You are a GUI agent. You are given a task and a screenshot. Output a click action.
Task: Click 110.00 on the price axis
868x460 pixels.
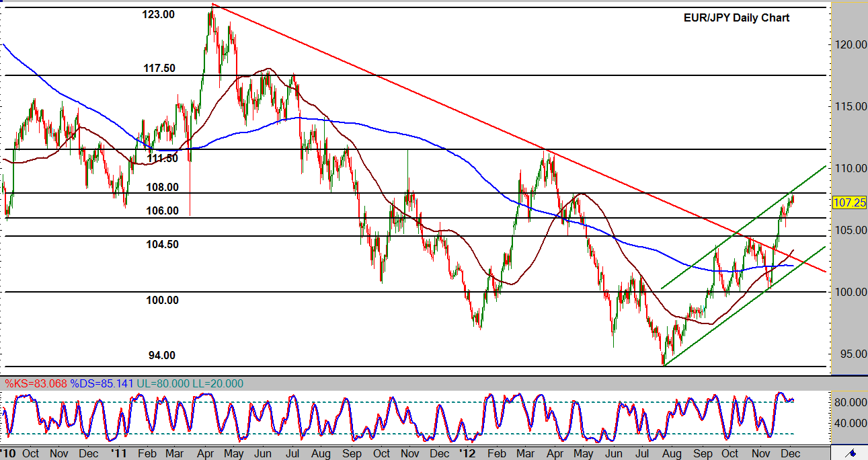849,168
